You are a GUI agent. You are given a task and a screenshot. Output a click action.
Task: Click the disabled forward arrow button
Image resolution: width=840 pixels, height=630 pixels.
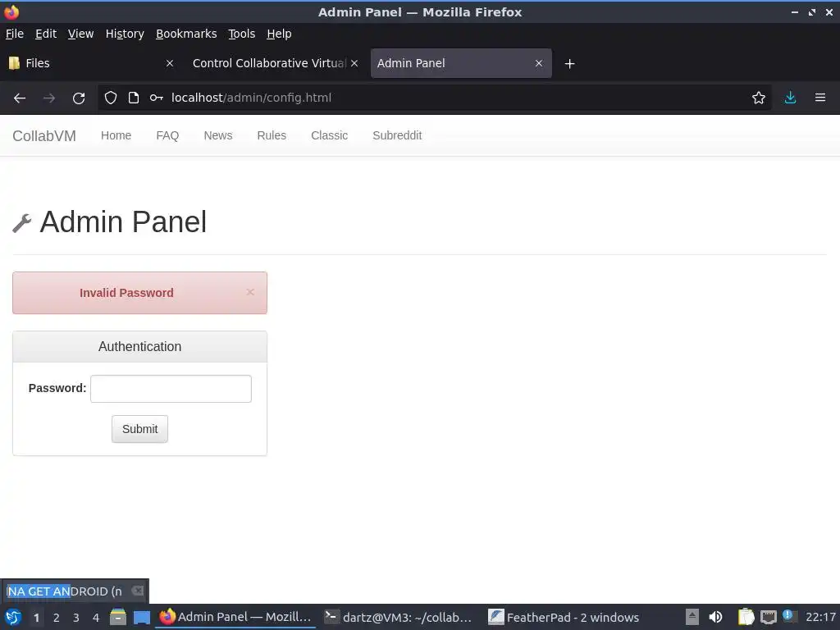(49, 98)
